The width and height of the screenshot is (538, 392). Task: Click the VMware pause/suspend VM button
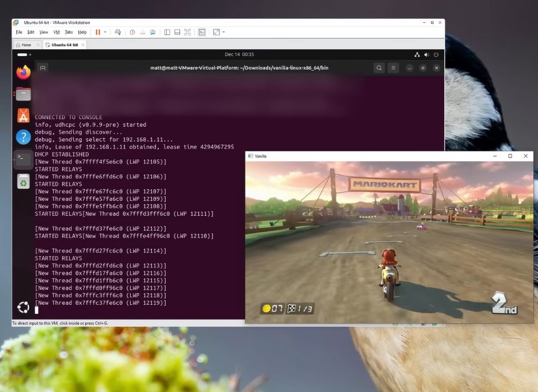coord(97,32)
